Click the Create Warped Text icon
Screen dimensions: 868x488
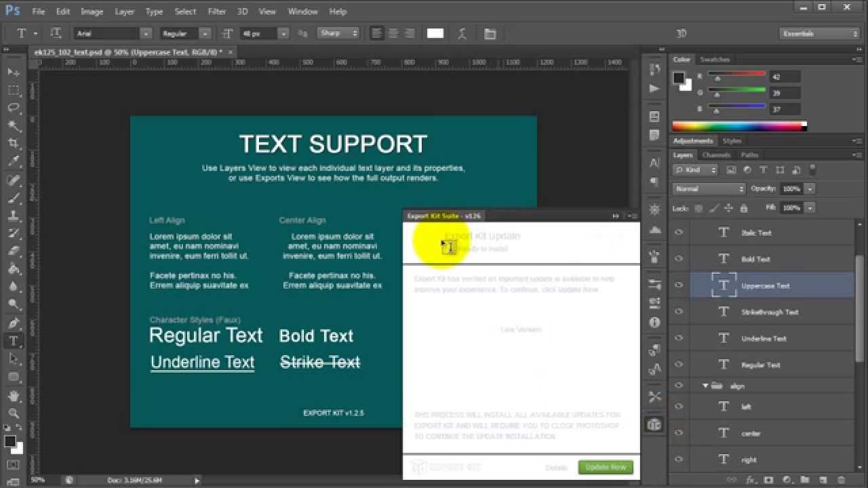462,33
